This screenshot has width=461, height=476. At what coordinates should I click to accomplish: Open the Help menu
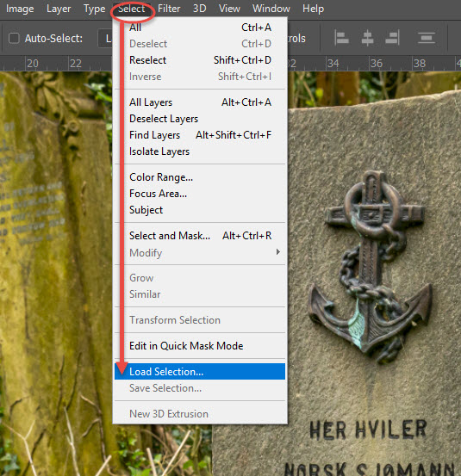click(x=313, y=9)
